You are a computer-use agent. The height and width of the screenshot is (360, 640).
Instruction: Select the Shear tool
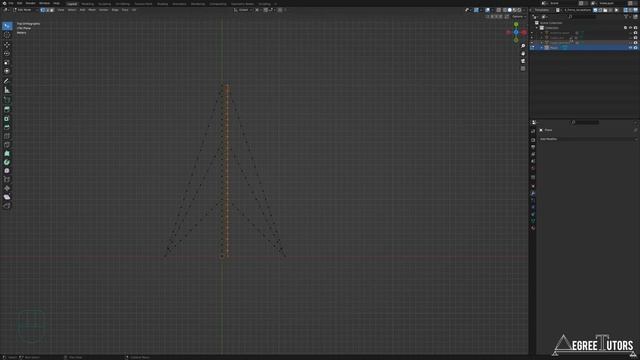[x=7, y=197]
